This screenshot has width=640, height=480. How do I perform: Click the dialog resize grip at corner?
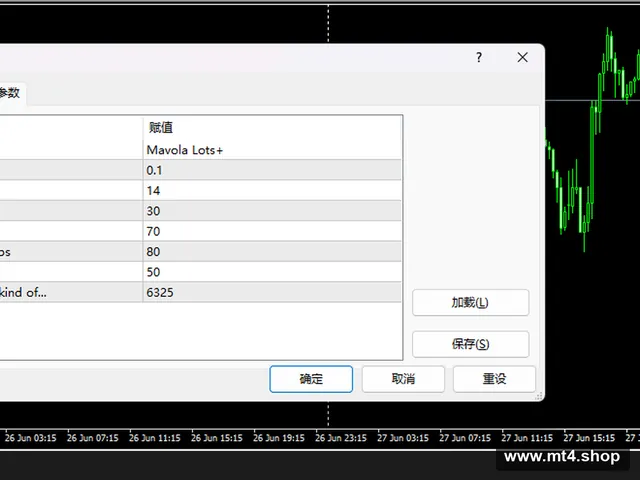tap(539, 396)
